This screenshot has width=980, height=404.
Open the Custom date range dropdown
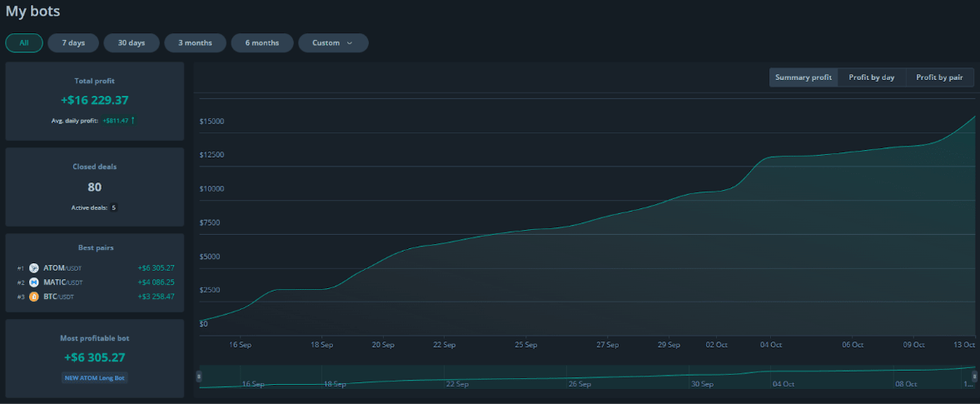pyautogui.click(x=333, y=42)
